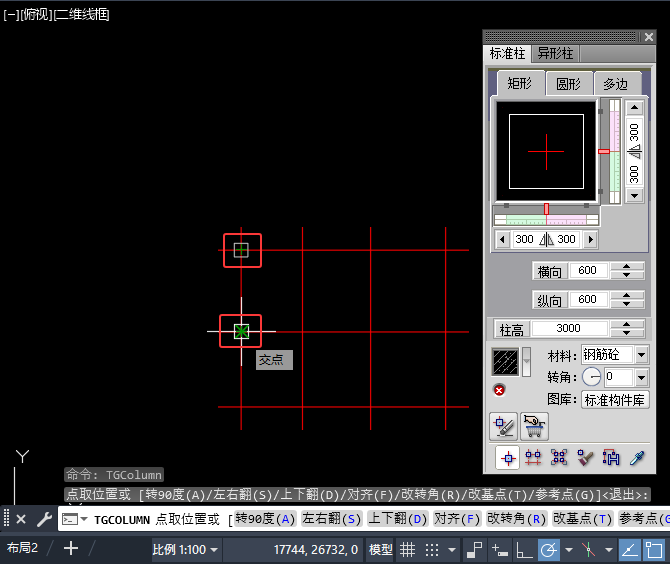Viewport: 670px width, 564px height.
Task: Increase 横向 value with up arrow
Action: click(x=626, y=267)
